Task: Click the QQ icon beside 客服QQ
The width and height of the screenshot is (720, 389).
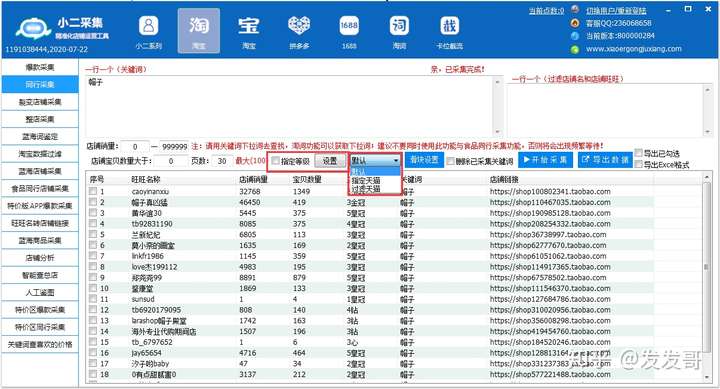Action: (x=575, y=23)
